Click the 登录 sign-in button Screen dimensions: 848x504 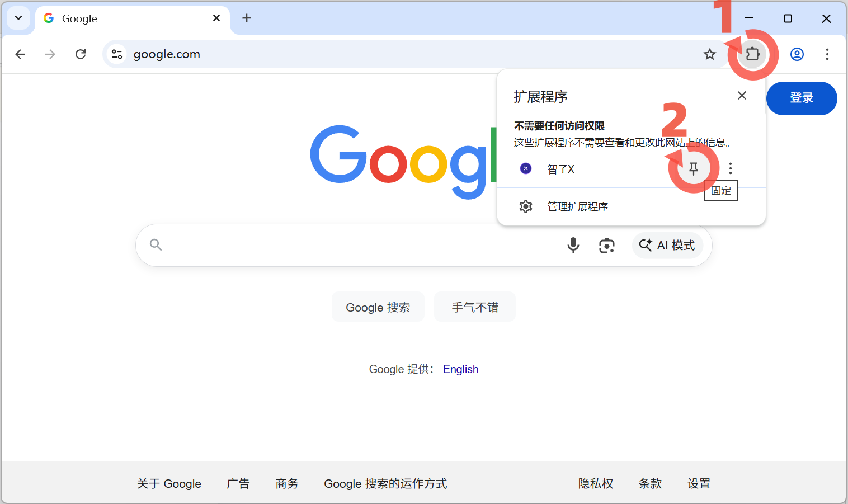[802, 98]
